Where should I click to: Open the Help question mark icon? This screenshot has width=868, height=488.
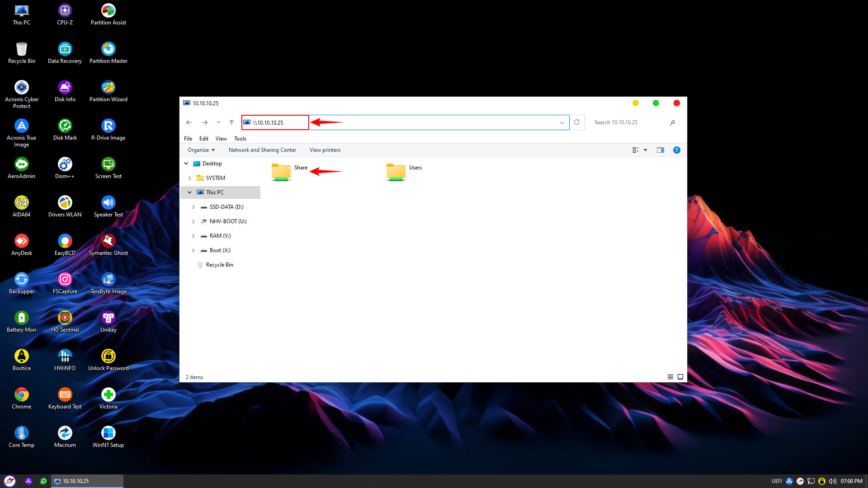point(676,150)
